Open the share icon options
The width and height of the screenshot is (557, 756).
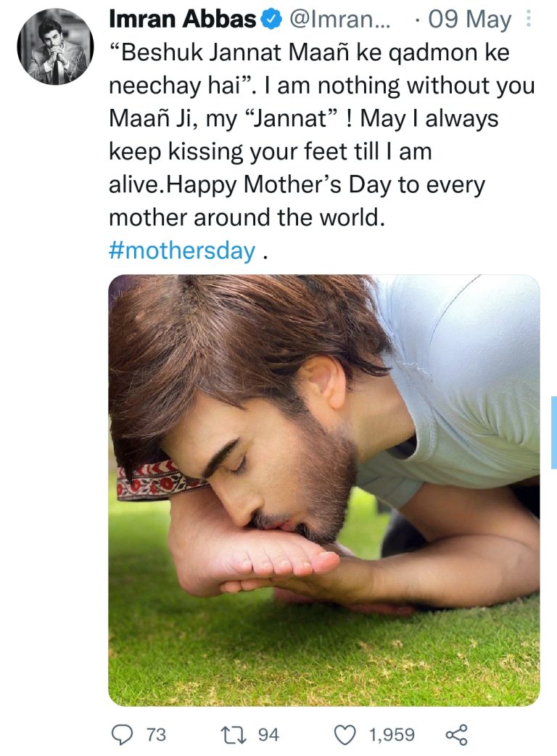pos(456,734)
